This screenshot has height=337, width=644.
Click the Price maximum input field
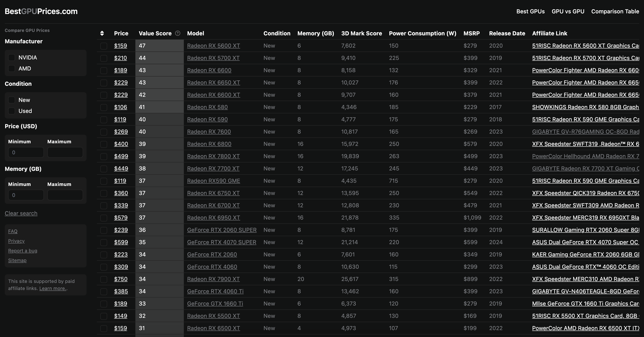pos(65,152)
